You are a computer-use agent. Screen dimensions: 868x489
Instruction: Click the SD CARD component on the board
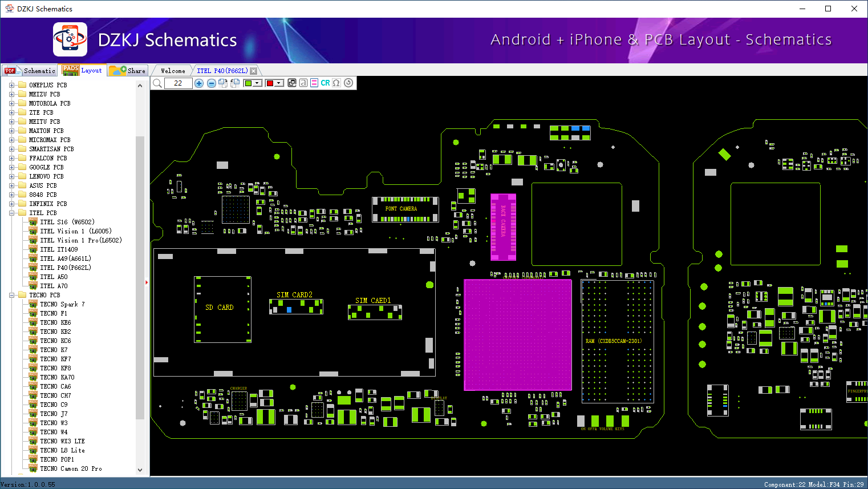222,309
